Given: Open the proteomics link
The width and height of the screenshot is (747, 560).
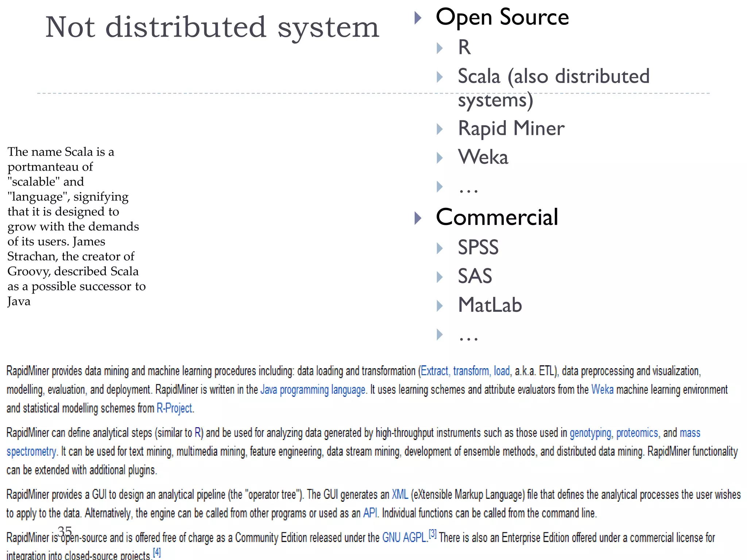Looking at the screenshot, I should click(x=637, y=433).
